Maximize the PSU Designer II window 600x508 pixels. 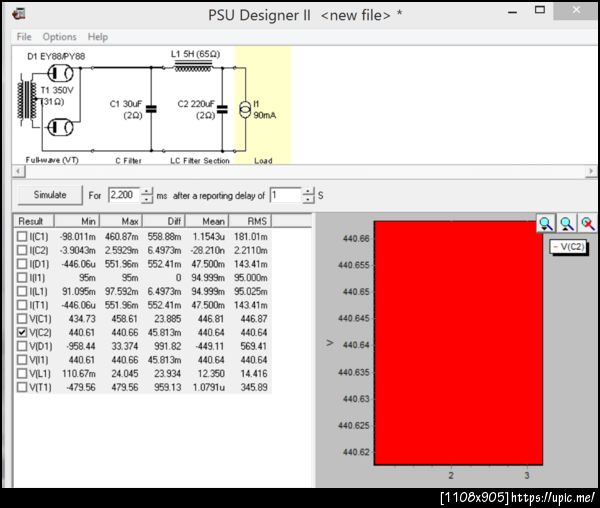click(x=540, y=11)
